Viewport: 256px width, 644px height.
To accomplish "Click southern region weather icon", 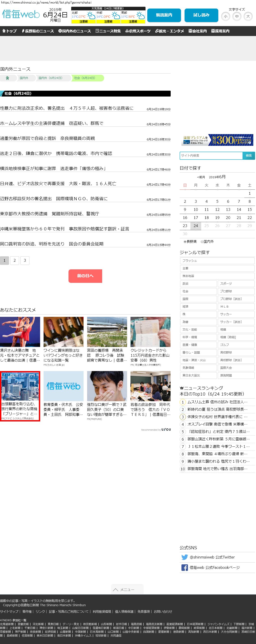I will pos(141,16).
